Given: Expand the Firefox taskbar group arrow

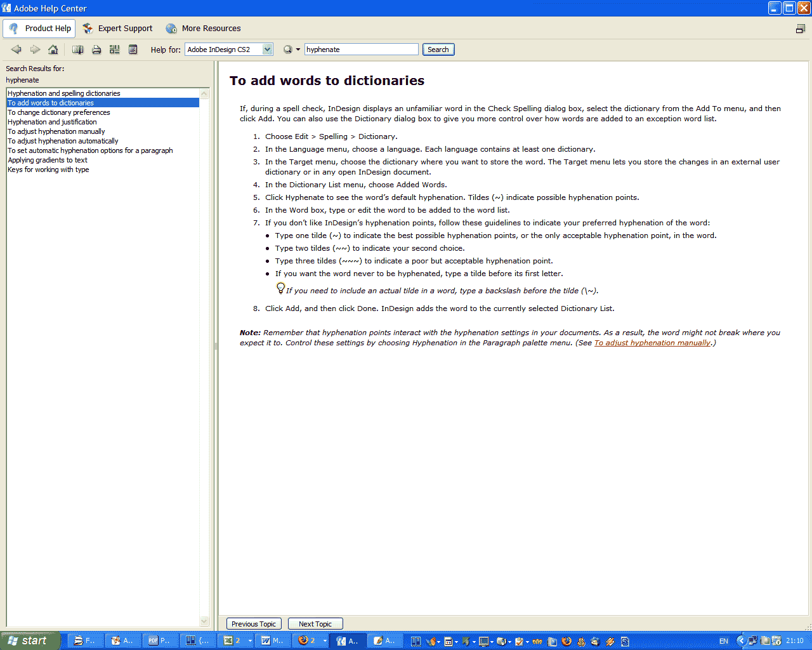Looking at the screenshot, I should click(x=325, y=641).
